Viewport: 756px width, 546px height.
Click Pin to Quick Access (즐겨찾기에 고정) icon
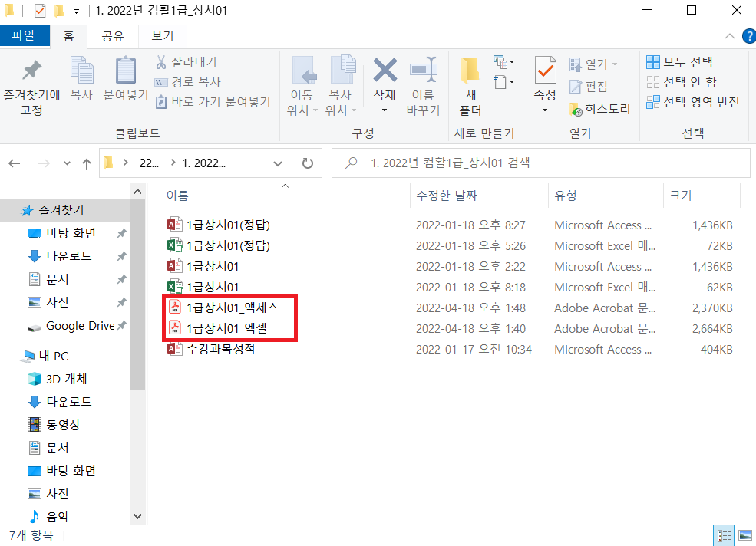click(31, 72)
